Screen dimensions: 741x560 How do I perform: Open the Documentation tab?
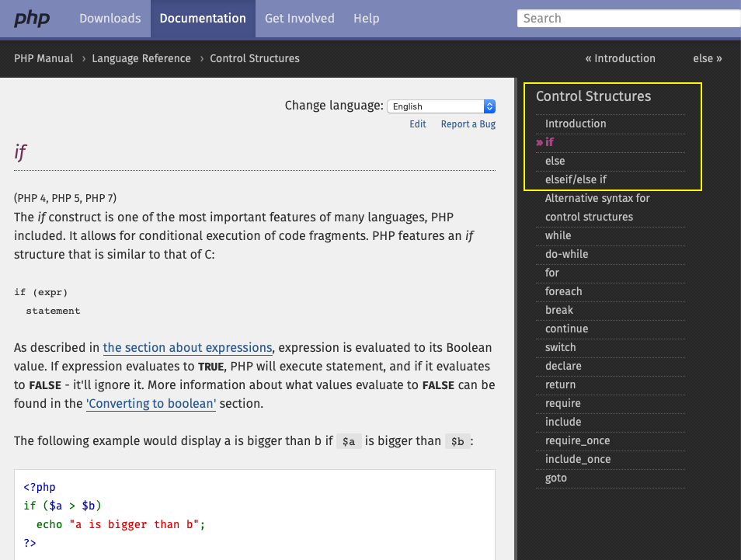[x=203, y=19]
